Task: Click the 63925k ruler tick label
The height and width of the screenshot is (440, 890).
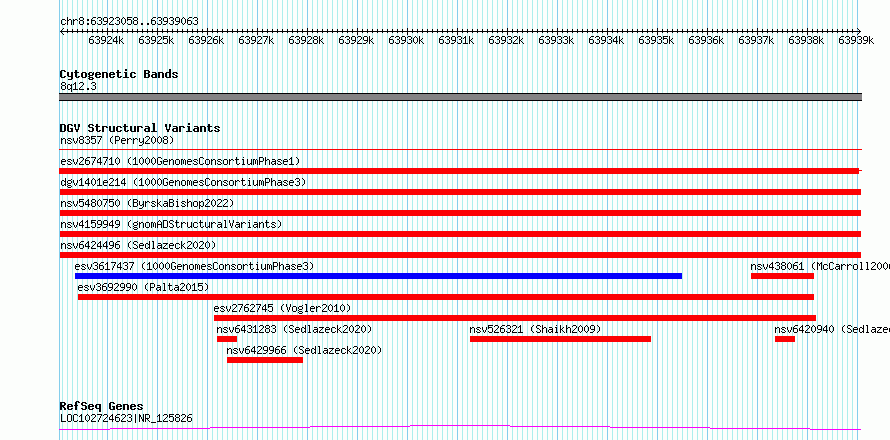Action: pos(156,40)
